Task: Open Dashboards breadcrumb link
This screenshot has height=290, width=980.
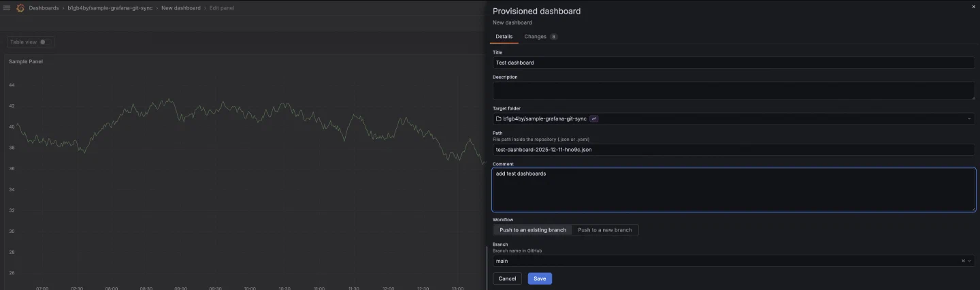Action: tap(44, 8)
